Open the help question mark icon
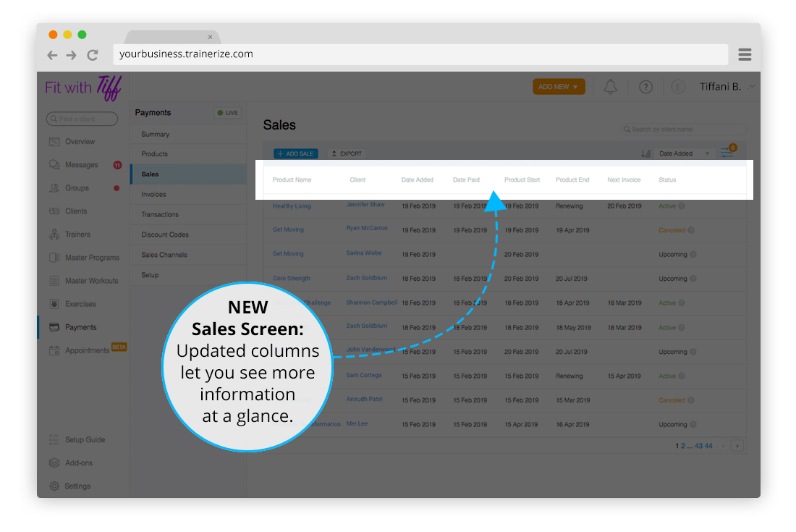The image size is (796, 532). click(645, 87)
